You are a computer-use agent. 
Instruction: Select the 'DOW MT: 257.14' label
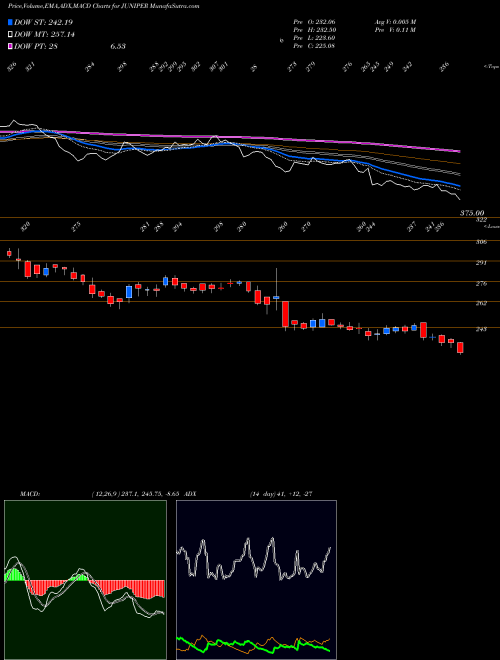click(44, 35)
